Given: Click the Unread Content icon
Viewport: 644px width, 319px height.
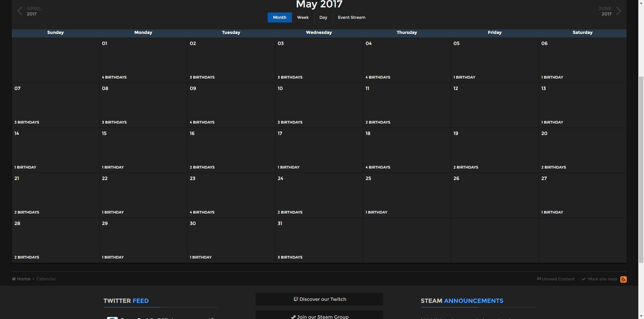Looking at the screenshot, I should [539, 279].
